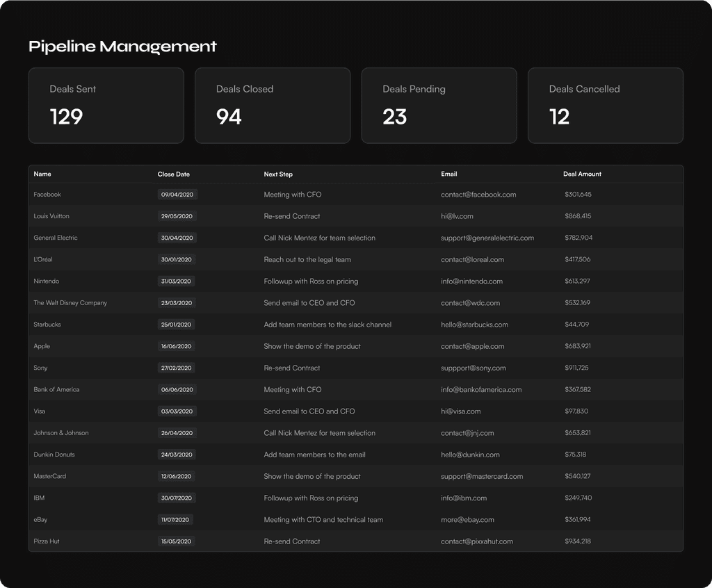This screenshot has height=588, width=712.
Task: Sort by the Deal Amount column header
Action: click(x=582, y=174)
